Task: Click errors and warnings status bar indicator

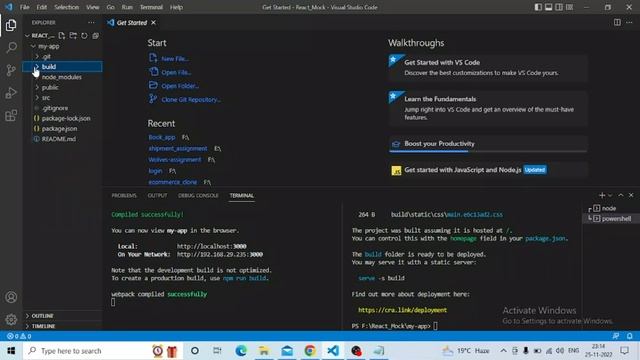Action: point(19,336)
